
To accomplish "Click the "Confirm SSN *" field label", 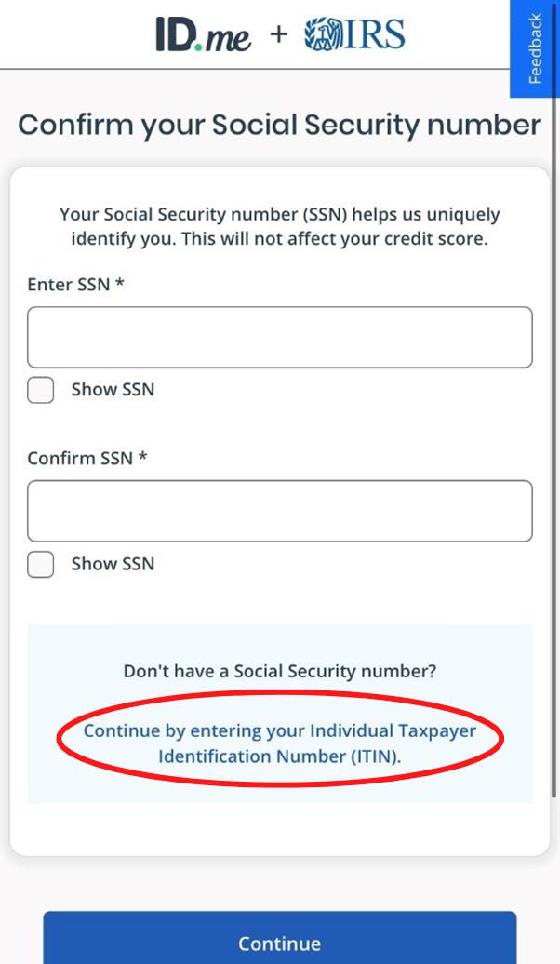I will [87, 459].
